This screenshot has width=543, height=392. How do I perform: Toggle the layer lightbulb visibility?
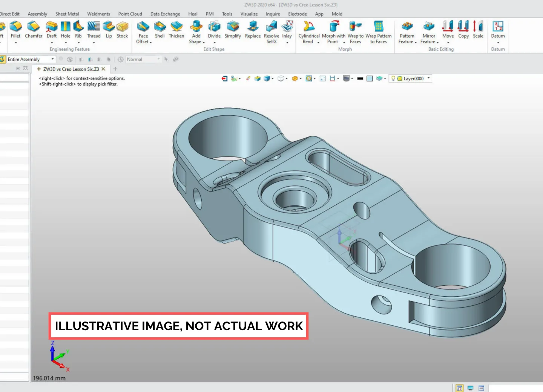(x=393, y=78)
